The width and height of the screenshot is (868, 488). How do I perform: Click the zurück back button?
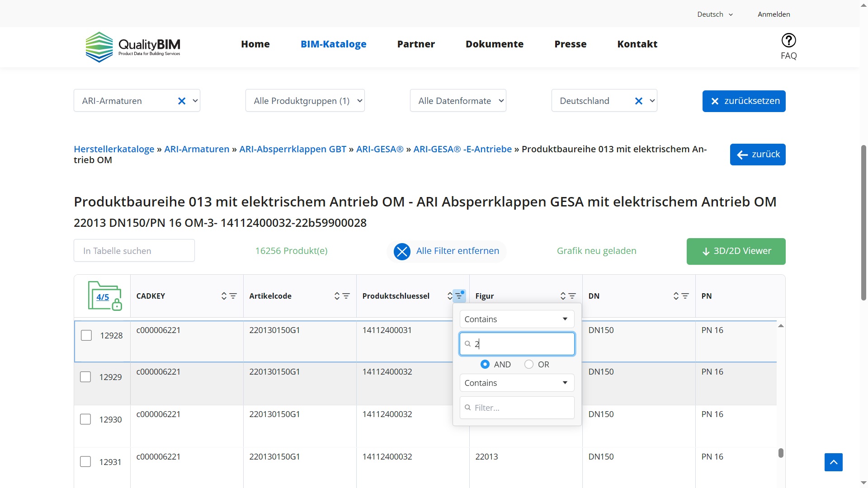click(x=758, y=155)
